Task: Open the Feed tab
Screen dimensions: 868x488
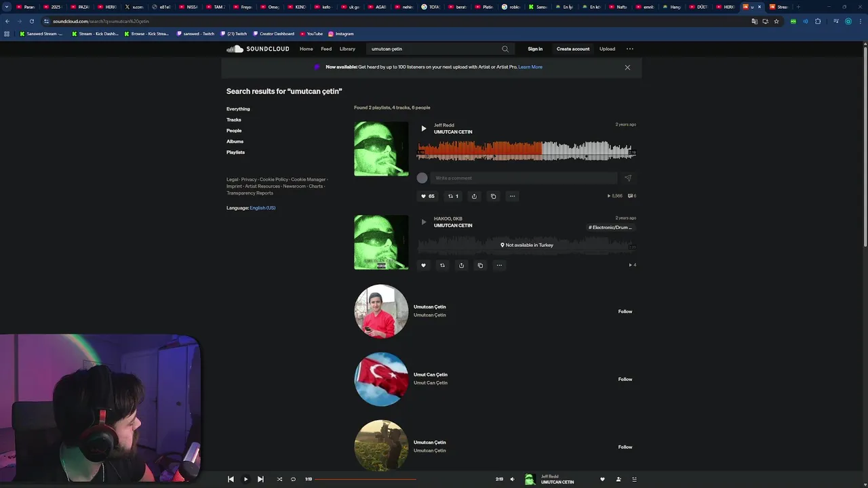Action: point(326,49)
